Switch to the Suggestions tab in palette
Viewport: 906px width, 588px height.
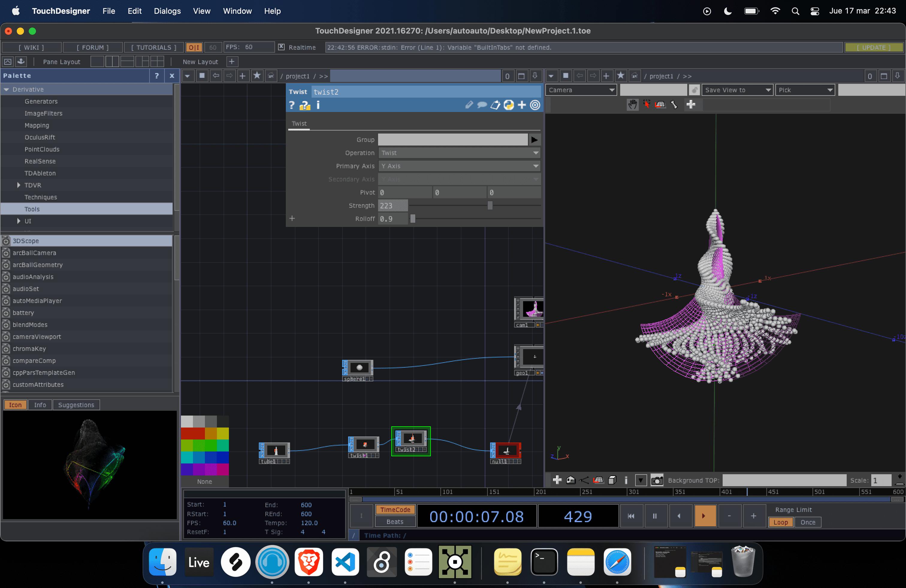(76, 405)
